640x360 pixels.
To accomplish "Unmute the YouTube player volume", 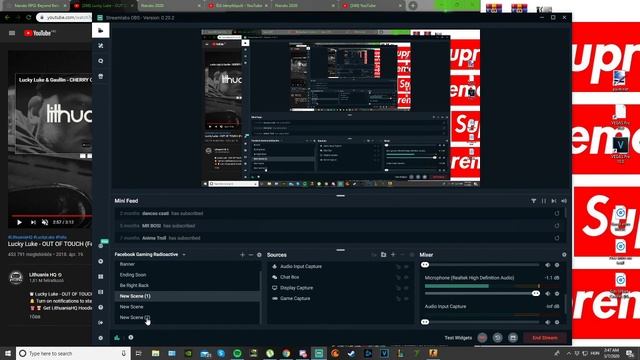I will 45,222.
